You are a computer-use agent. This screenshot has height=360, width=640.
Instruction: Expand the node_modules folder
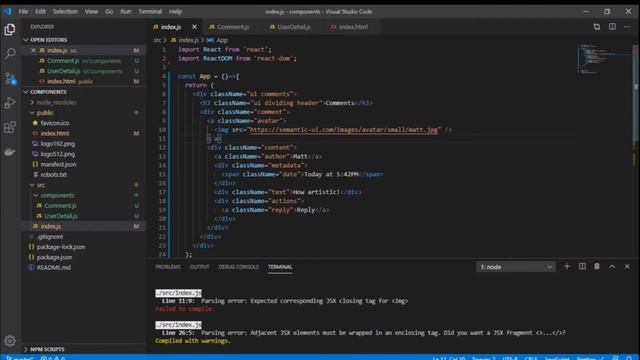coord(84,102)
